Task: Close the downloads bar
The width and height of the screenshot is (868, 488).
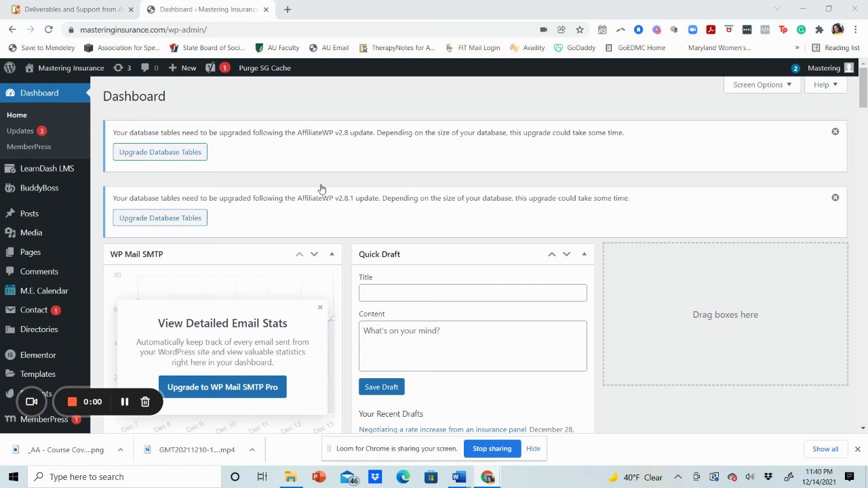Action: (857, 449)
